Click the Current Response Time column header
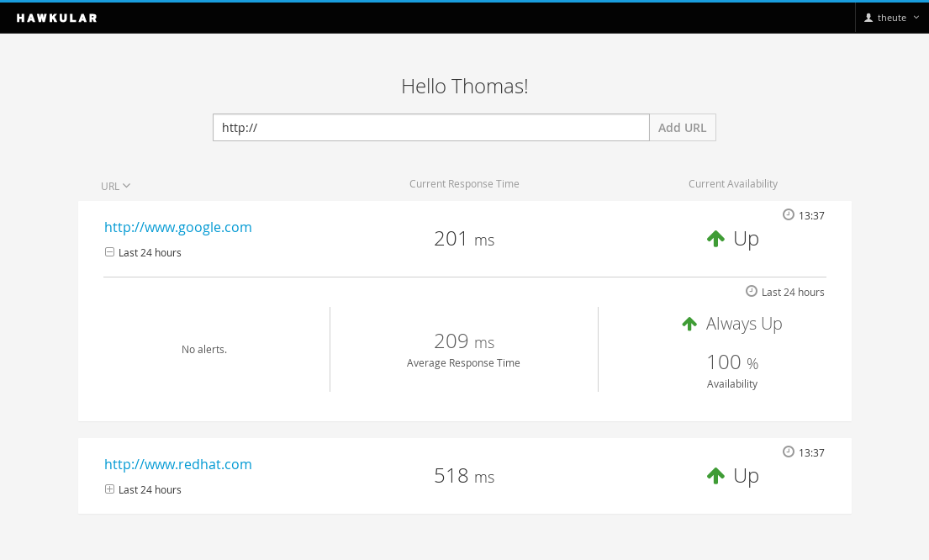This screenshot has width=929, height=560. 464,183
